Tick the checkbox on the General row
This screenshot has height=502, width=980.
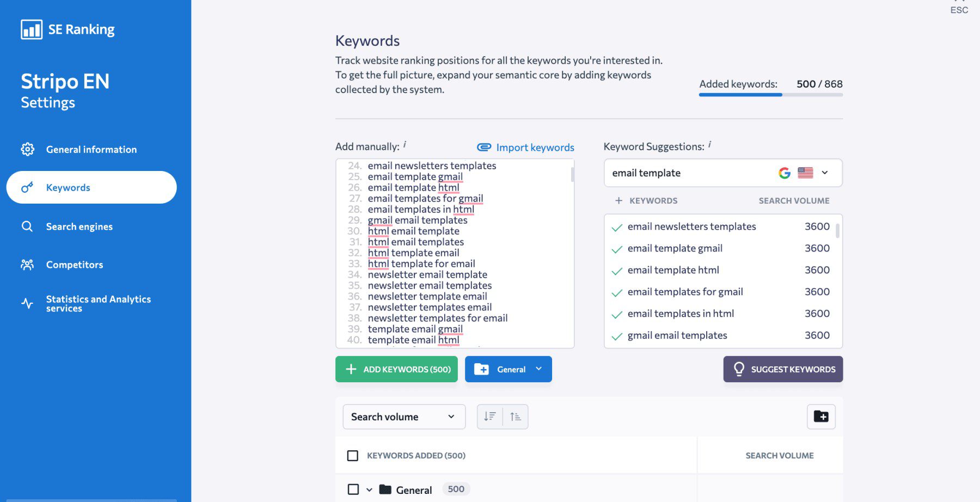tap(353, 489)
